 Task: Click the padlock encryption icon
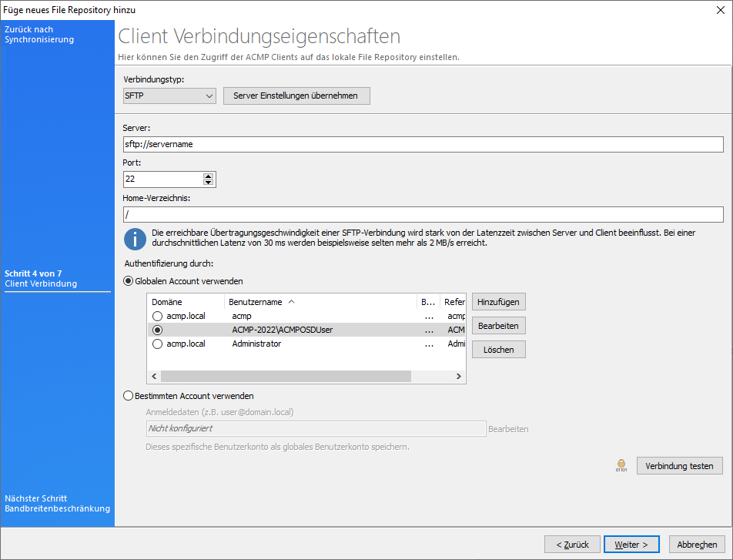pos(621,465)
